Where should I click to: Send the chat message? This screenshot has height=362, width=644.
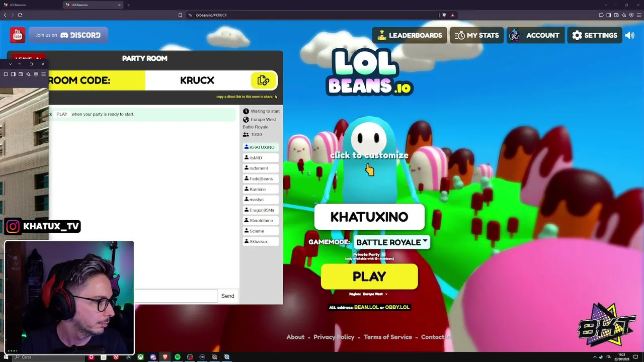click(x=227, y=296)
